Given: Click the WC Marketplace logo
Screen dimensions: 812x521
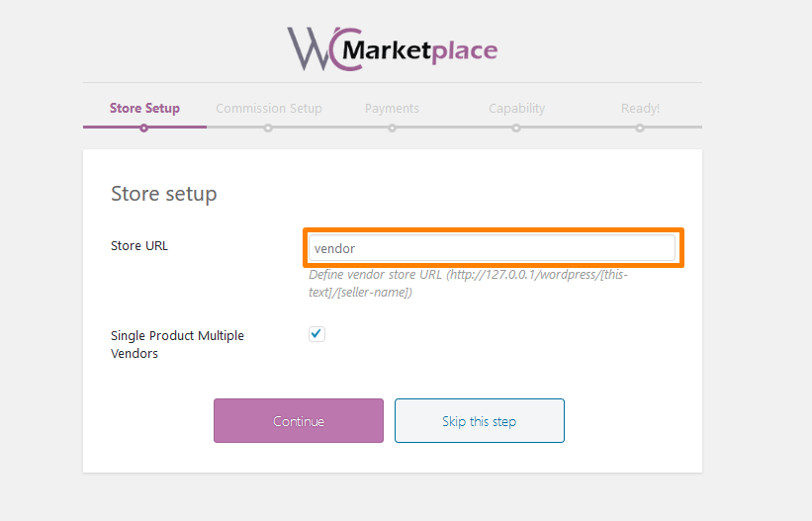Looking at the screenshot, I should tap(393, 48).
